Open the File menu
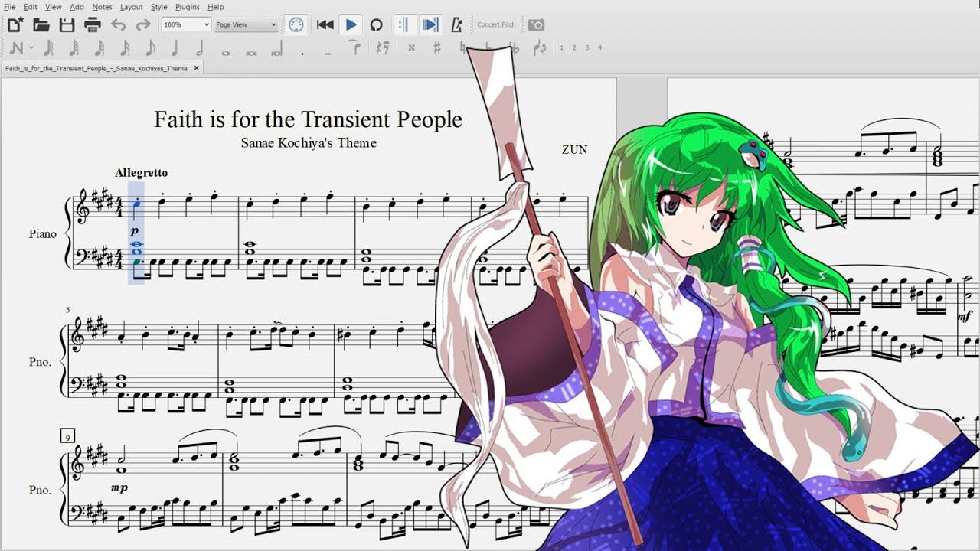The image size is (980, 551). [9, 7]
